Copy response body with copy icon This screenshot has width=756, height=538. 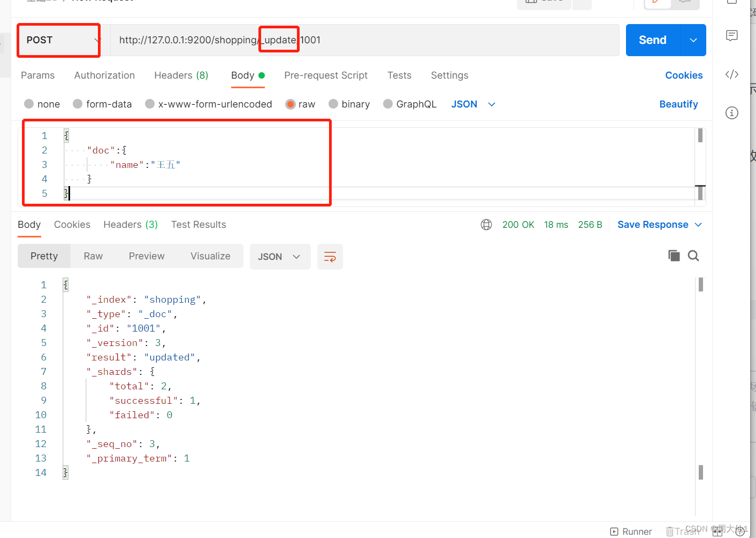(x=674, y=256)
